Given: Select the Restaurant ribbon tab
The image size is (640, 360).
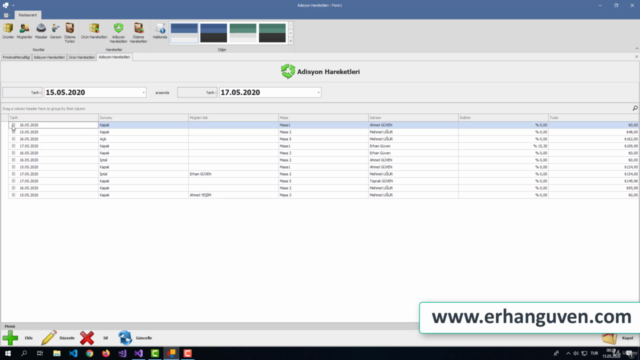Looking at the screenshot, I should coord(27,15).
